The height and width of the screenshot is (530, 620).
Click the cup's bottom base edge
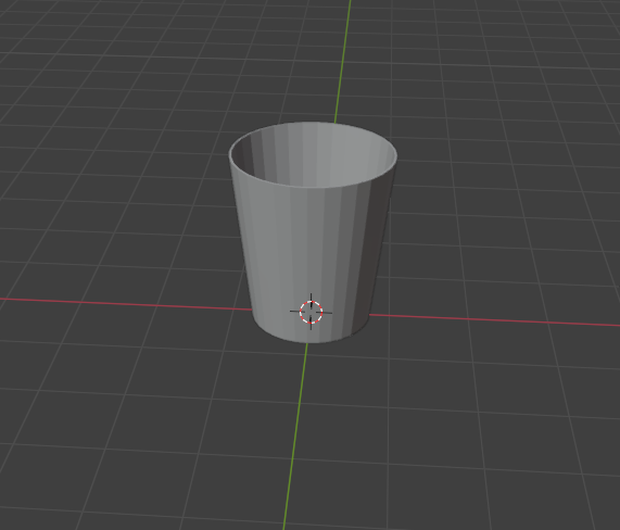(x=310, y=341)
